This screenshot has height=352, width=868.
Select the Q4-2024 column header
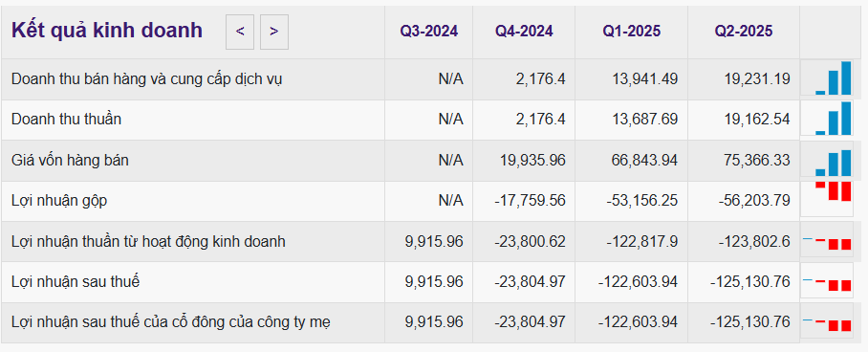(x=524, y=32)
